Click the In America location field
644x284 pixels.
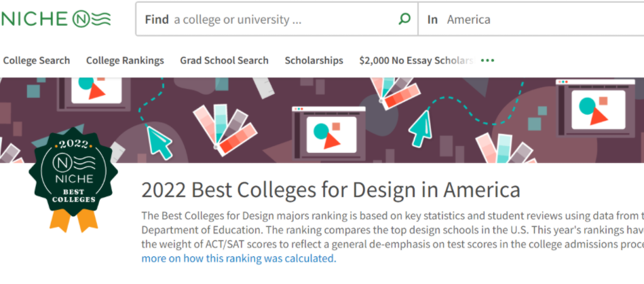529,19
